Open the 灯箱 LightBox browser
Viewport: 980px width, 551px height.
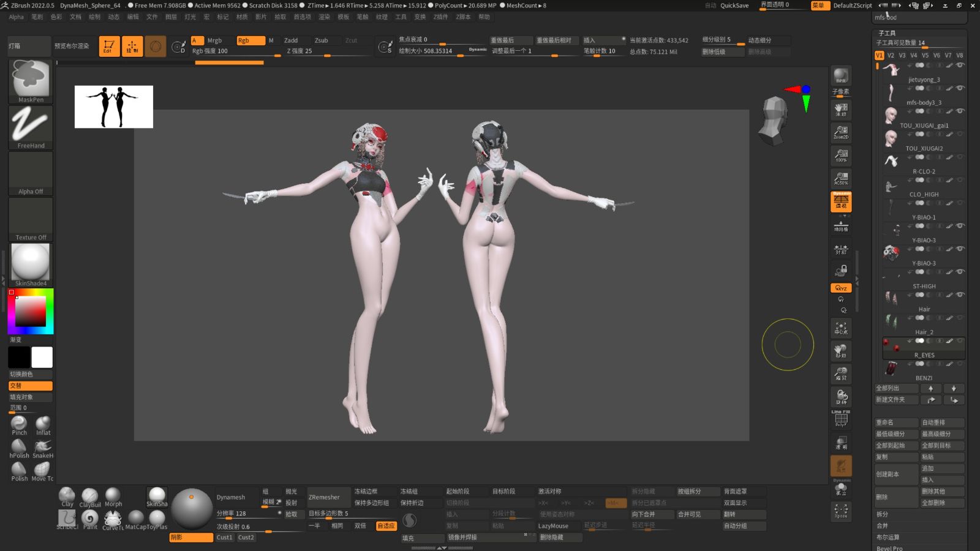coord(29,46)
